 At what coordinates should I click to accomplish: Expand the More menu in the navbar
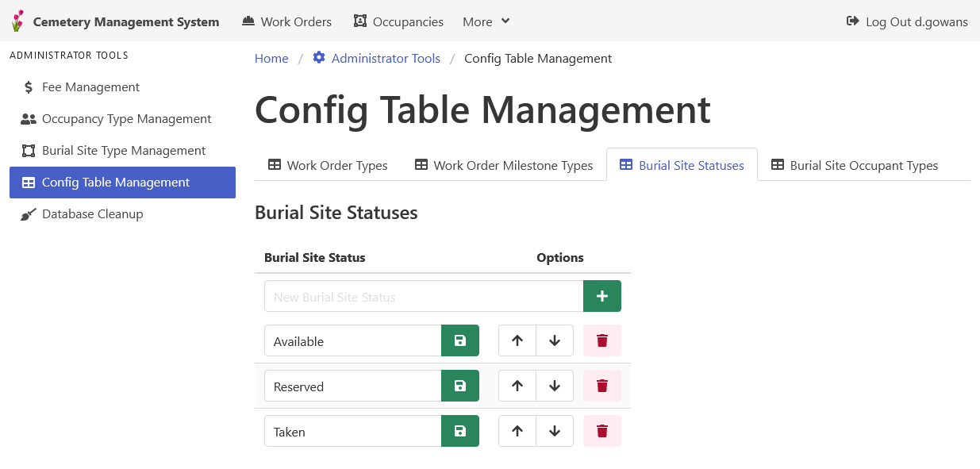(485, 21)
